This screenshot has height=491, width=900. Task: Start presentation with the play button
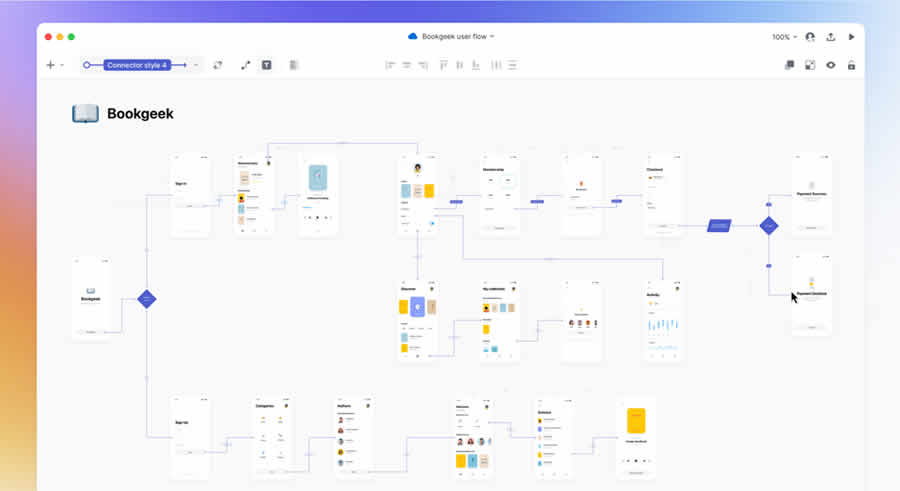851,37
